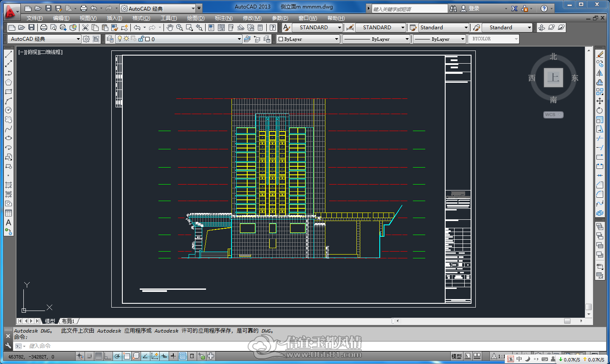610x364 pixels.
Task: Select the Line tool in the draw toolbar
Action: pyautogui.click(x=8, y=54)
